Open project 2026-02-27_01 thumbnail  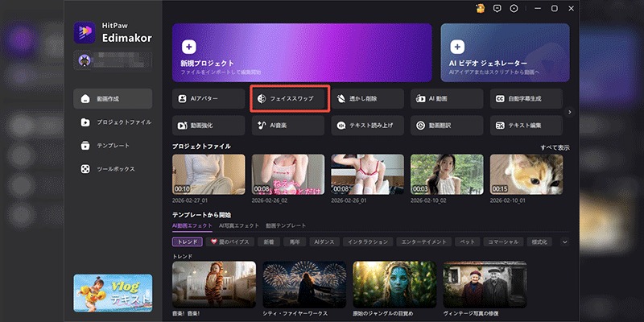click(x=208, y=174)
